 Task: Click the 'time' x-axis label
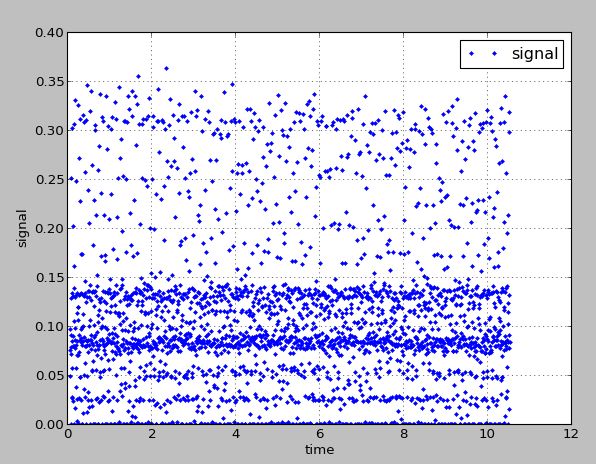[319, 450]
